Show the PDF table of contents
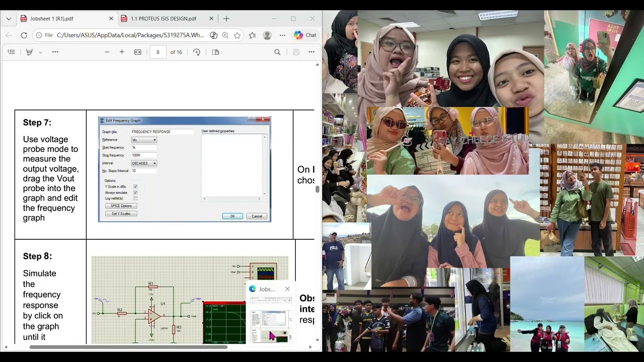 coord(11,52)
